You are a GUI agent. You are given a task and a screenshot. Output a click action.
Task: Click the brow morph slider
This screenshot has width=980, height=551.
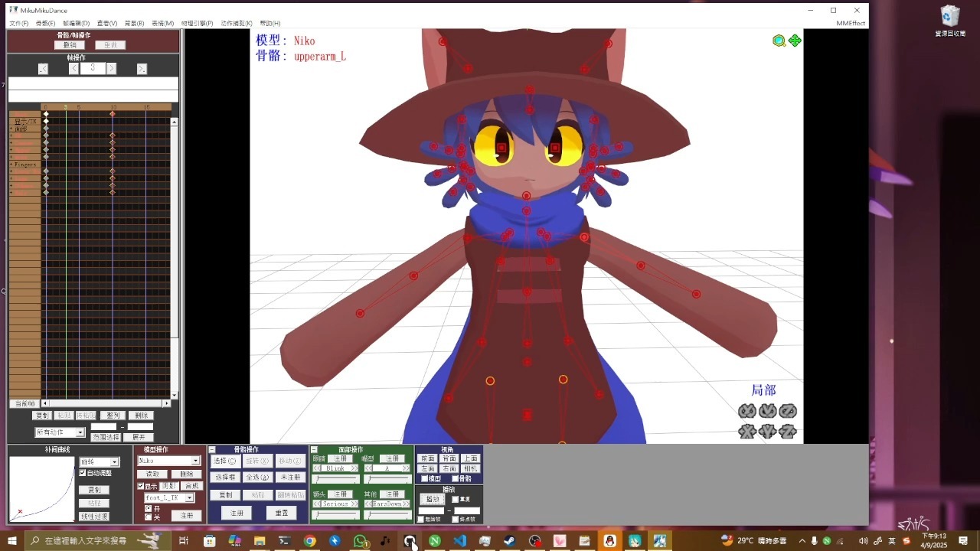pyautogui.click(x=335, y=514)
